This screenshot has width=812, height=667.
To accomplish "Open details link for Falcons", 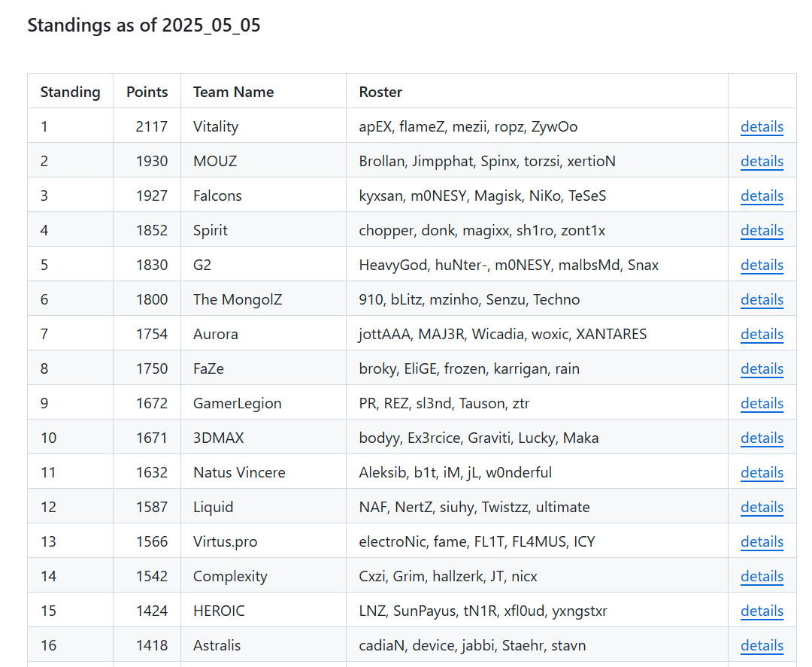I will [x=762, y=196].
